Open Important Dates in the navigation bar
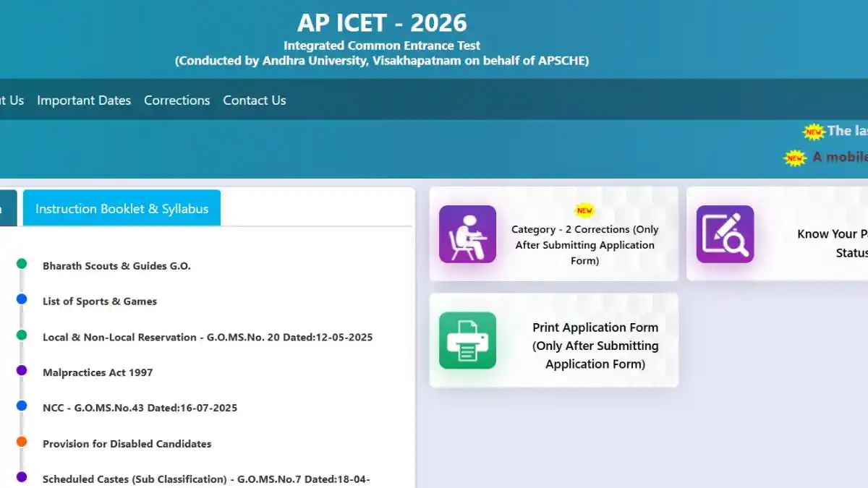Screen dimensions: 868x488 coord(84,100)
